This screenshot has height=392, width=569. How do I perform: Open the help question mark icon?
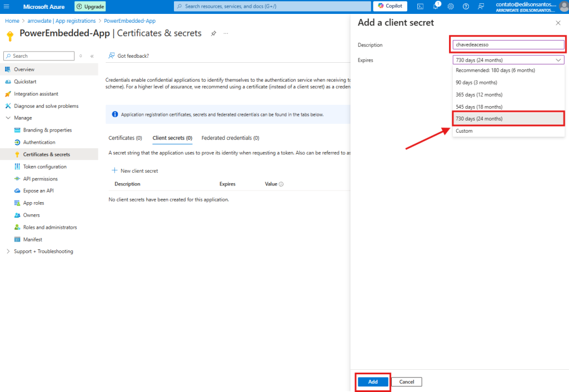(466, 6)
